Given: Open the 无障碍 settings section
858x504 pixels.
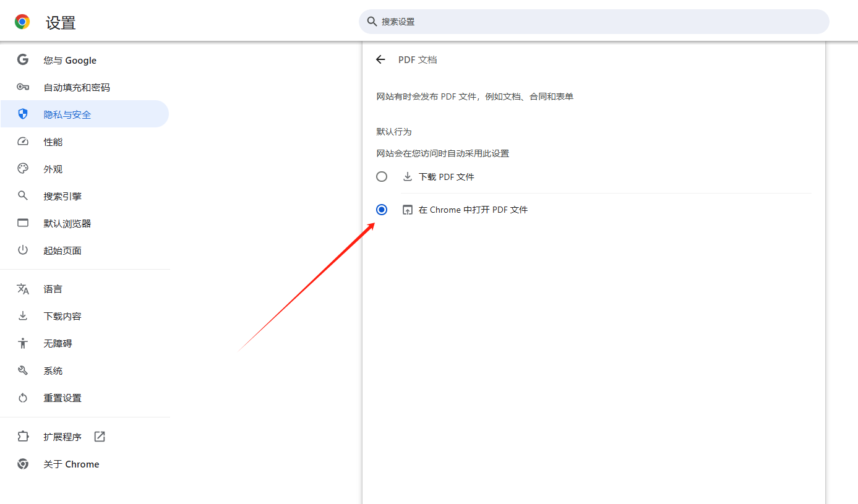Looking at the screenshot, I should (x=85, y=343).
